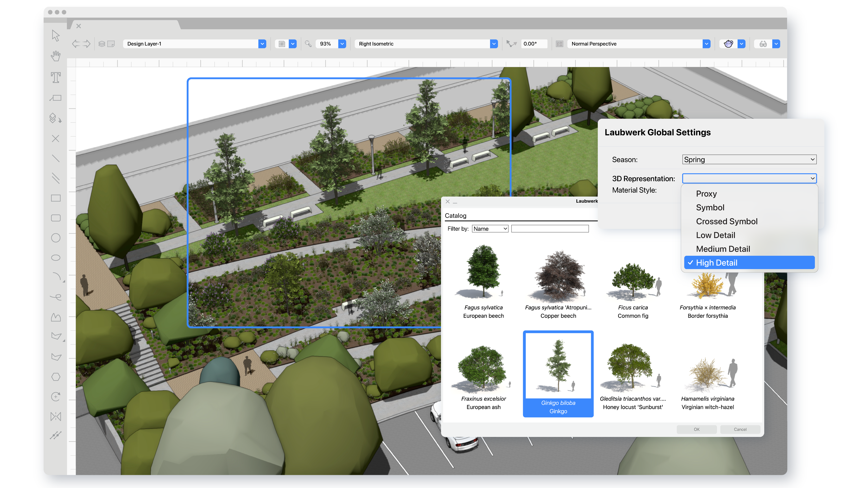
Task: Expand the Season dropdown menu
Action: pos(748,159)
